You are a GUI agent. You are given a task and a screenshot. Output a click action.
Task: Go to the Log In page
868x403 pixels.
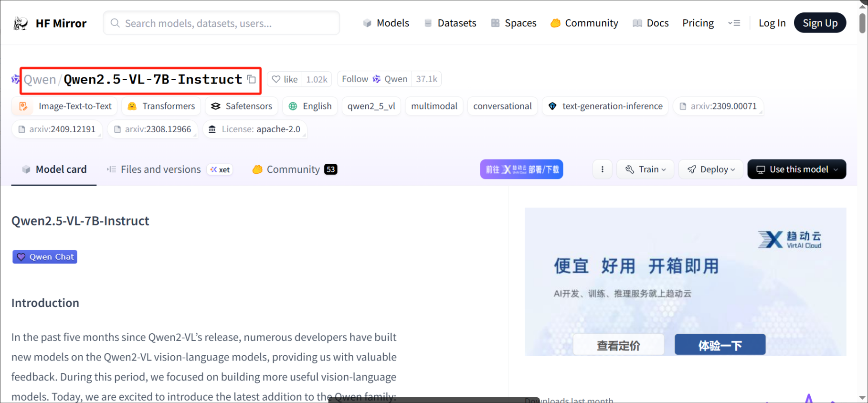point(772,23)
